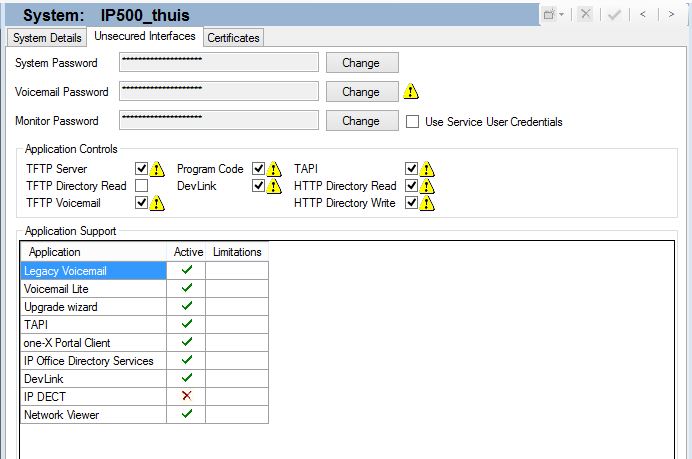
Task: Select the Voicemail Lite row
Action: coord(144,289)
